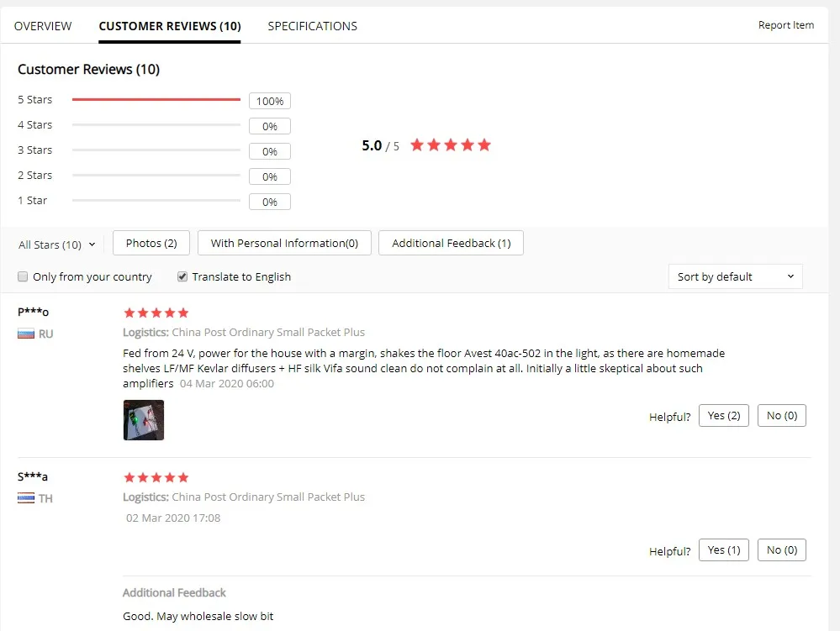Click the overall 5.0 rating stars
Viewport: 840px width, 631px height.
coord(451,145)
